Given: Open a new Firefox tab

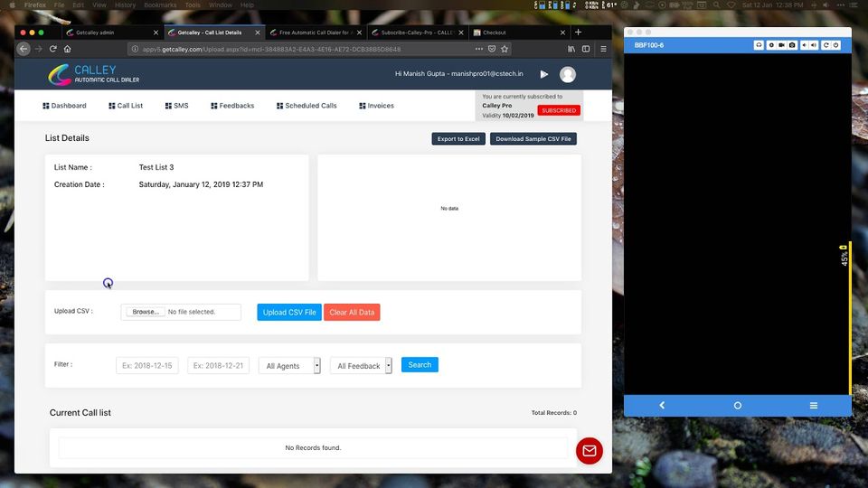Looking at the screenshot, I should click(578, 33).
